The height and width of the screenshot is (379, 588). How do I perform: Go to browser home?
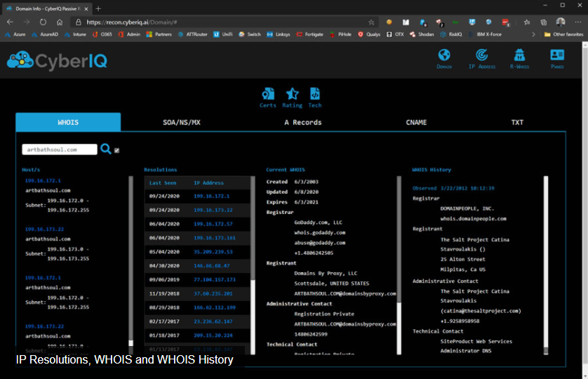coord(60,22)
